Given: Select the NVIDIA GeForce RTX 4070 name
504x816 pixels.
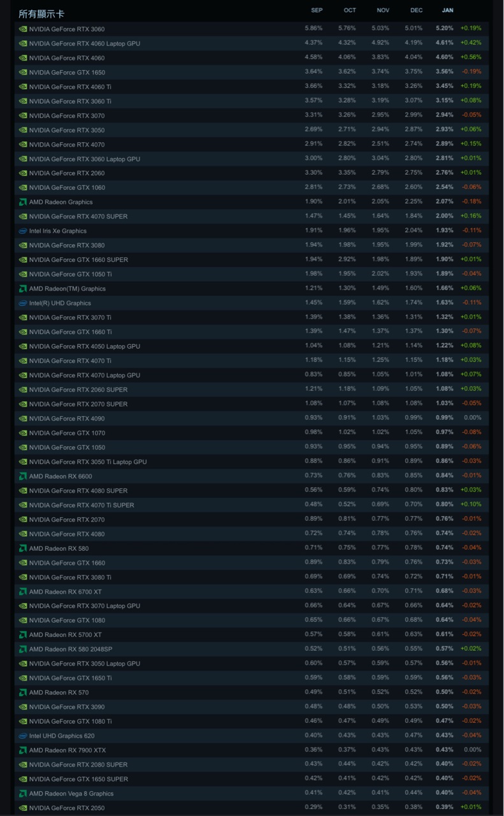Looking at the screenshot, I should (67, 145).
